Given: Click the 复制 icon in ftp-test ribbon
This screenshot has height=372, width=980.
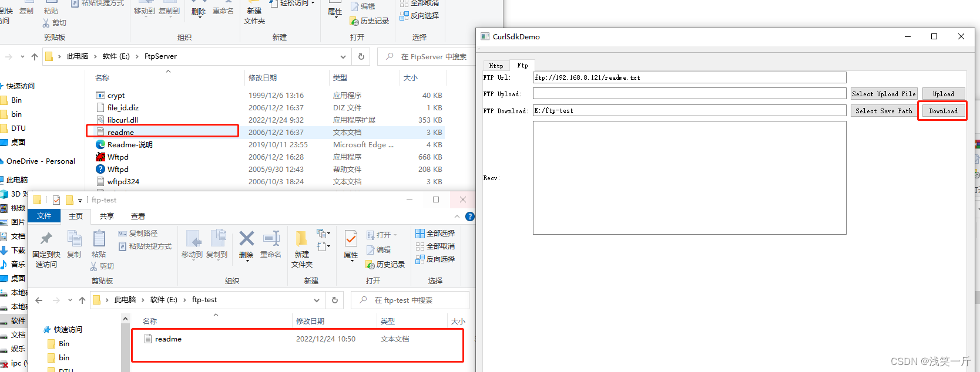Looking at the screenshot, I should pyautogui.click(x=74, y=244).
